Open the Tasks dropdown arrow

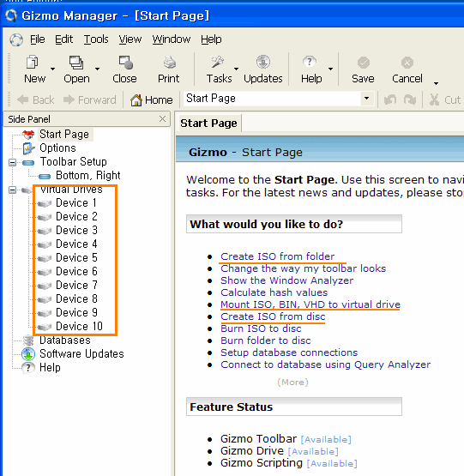[x=236, y=69]
